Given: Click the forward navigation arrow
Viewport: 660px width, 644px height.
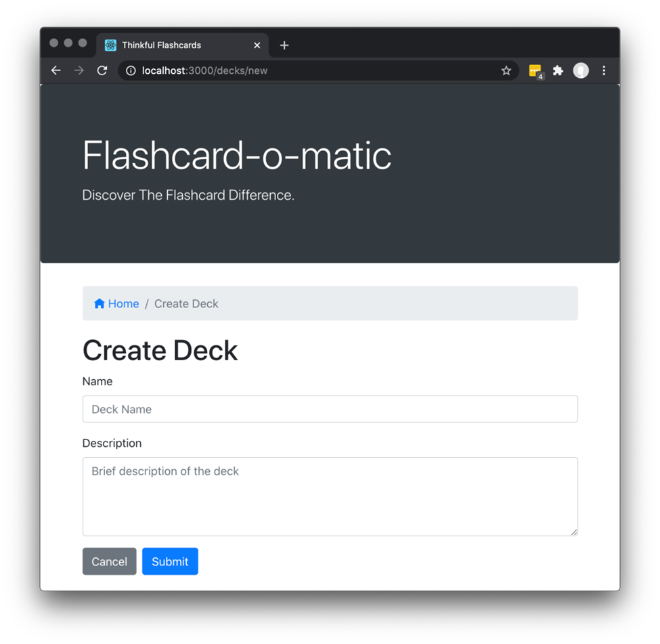Looking at the screenshot, I should pyautogui.click(x=79, y=70).
